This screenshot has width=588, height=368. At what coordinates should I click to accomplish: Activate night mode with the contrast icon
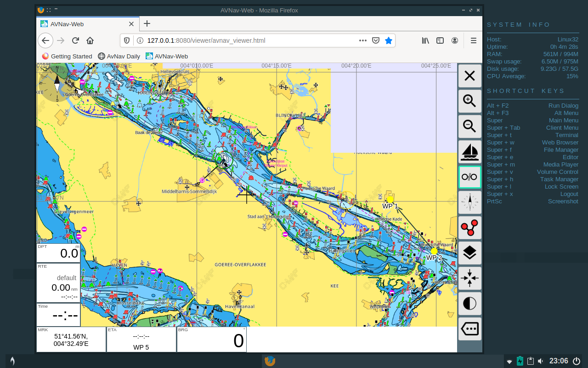click(469, 304)
